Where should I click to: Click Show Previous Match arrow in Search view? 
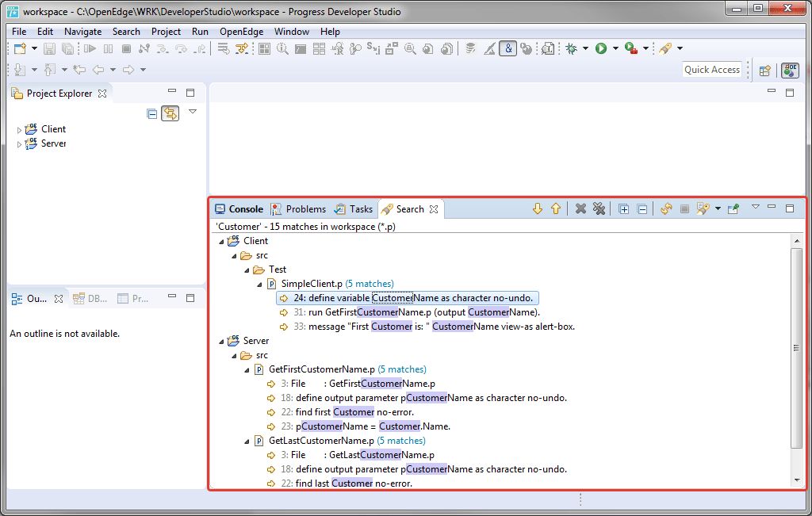[x=556, y=208]
